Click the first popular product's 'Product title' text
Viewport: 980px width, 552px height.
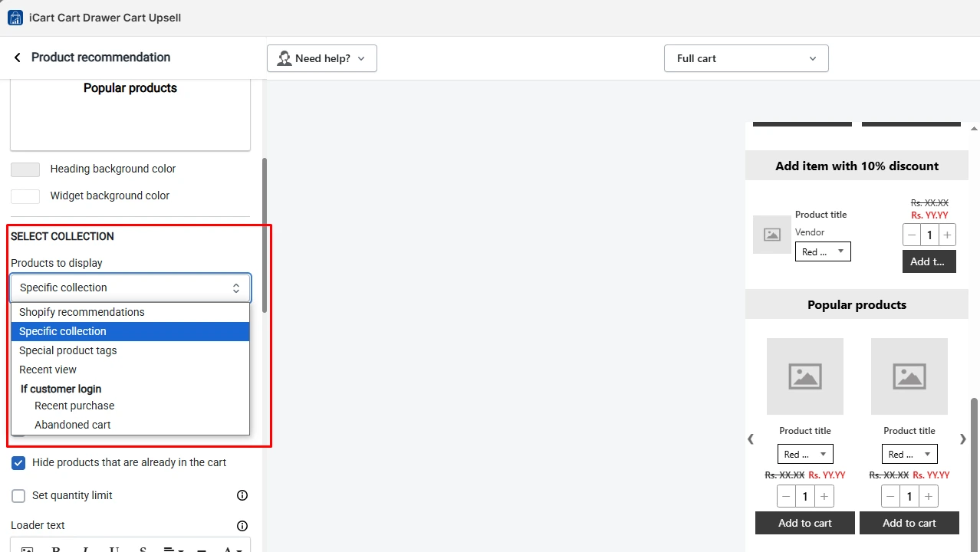[x=805, y=431]
